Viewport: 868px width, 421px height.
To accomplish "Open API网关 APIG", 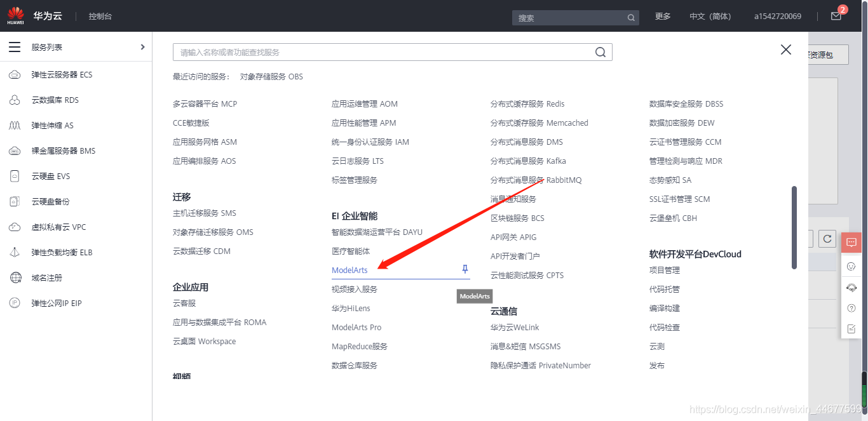I will [513, 237].
